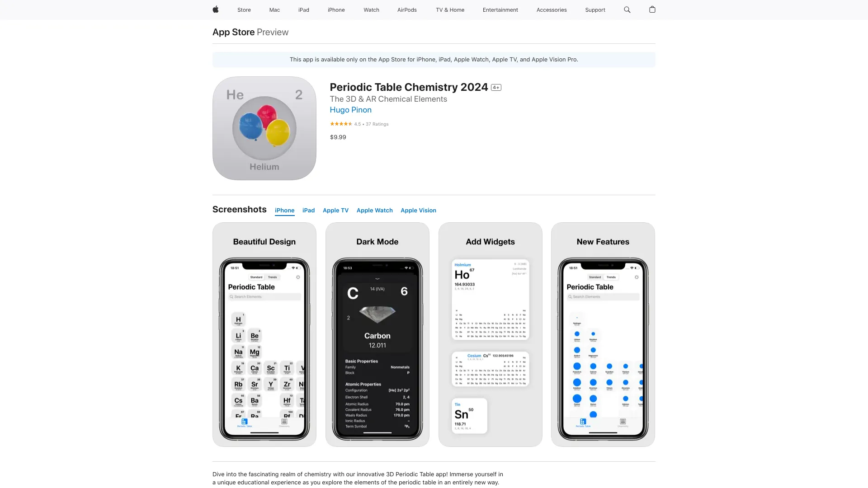Click the Cesium widget screenshot thumbnail
Viewport: 868px width, 488px height.
(490, 368)
